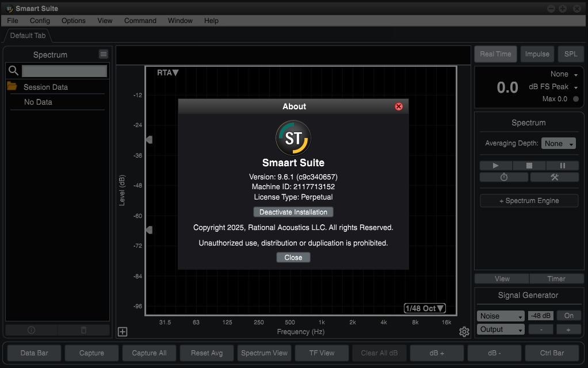Click the add graph plus icon

point(122,331)
